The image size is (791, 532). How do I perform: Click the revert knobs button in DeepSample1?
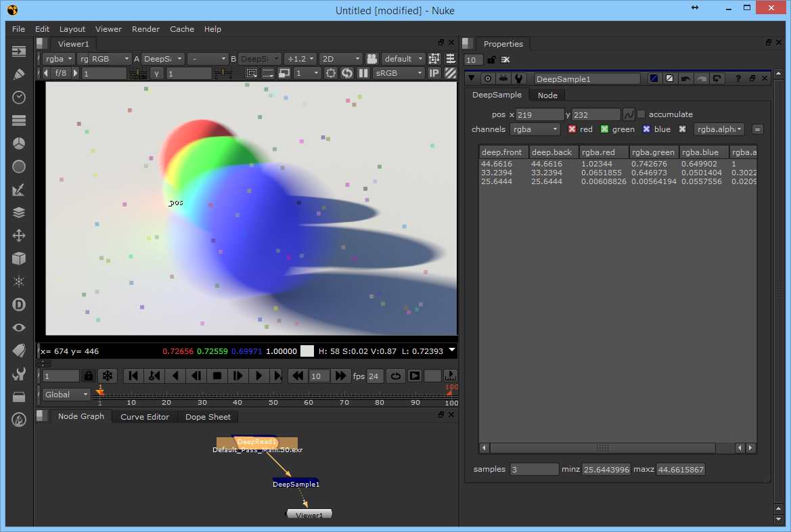click(717, 79)
